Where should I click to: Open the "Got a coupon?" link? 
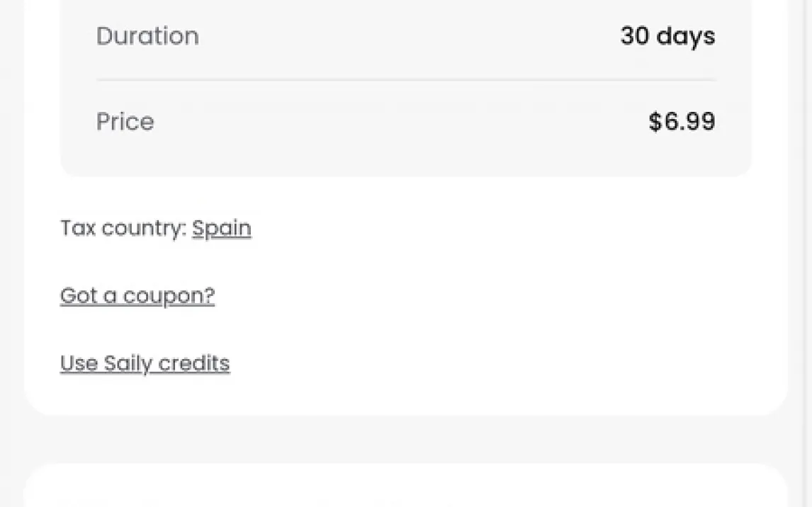(137, 295)
